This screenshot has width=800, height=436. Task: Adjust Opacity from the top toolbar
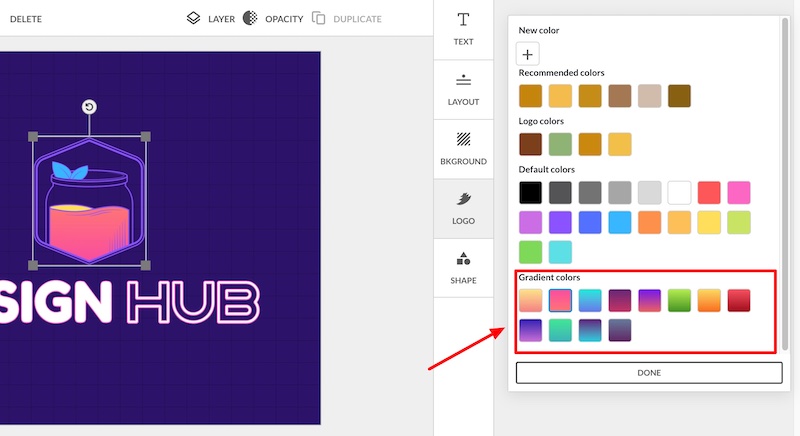[273, 18]
